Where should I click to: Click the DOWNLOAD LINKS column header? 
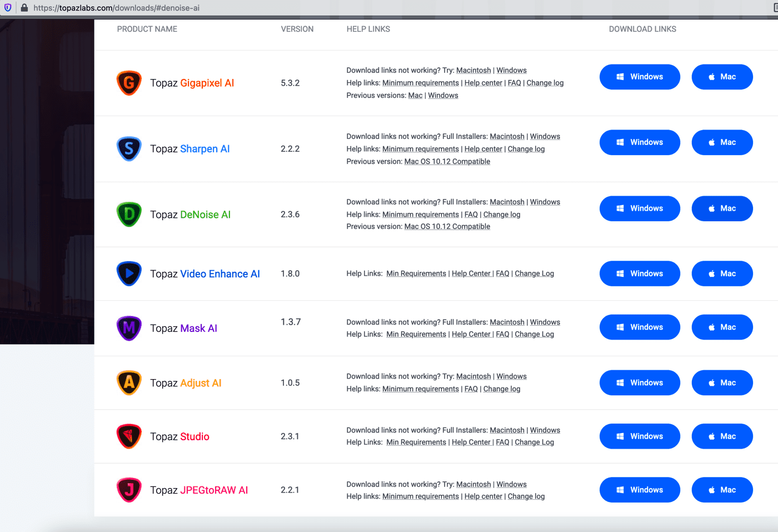click(x=642, y=29)
